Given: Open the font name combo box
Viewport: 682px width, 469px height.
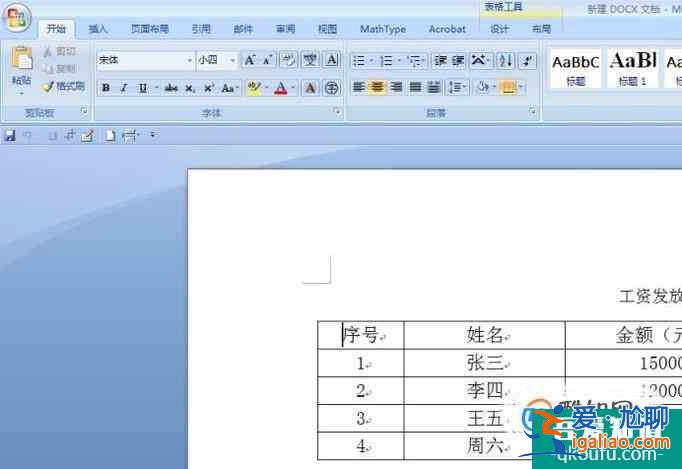Looking at the screenshot, I should pyautogui.click(x=146, y=60).
